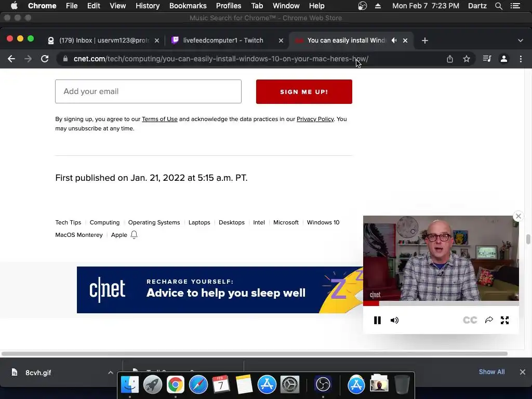Viewport: 532px width, 399px height.
Task: Close the Twitch tab
Action: coord(281,41)
